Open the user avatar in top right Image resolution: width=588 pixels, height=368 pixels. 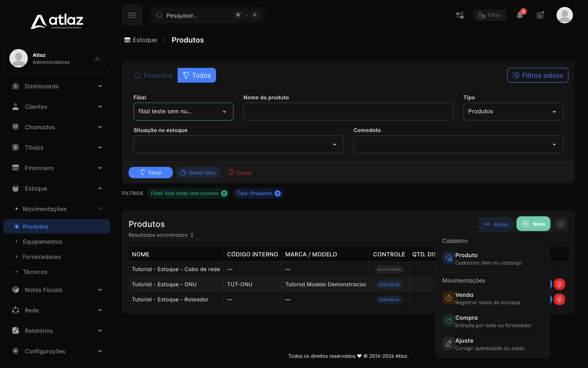point(565,15)
